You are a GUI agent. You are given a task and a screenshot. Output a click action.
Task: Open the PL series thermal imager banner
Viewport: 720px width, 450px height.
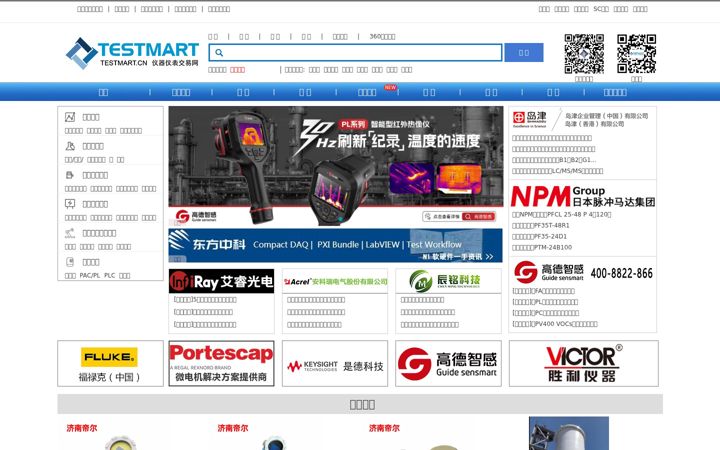[336, 166]
